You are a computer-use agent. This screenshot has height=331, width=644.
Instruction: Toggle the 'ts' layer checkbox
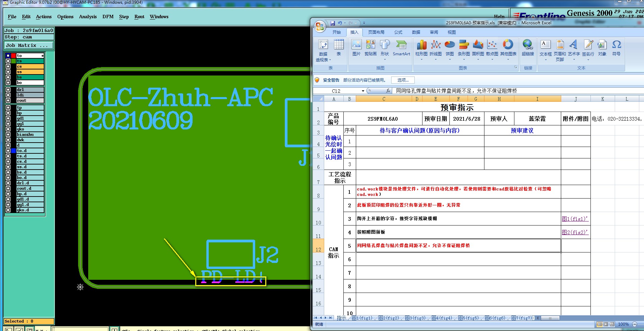8,61
